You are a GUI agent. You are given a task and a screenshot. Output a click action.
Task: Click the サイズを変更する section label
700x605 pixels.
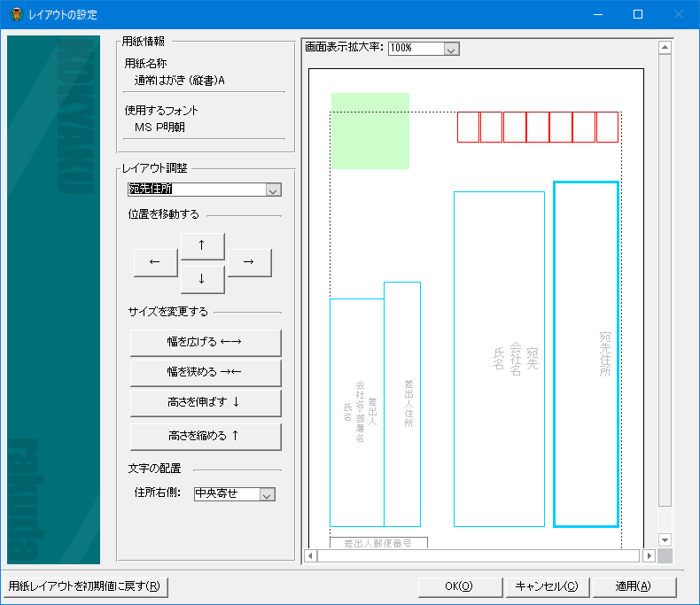coord(167,312)
